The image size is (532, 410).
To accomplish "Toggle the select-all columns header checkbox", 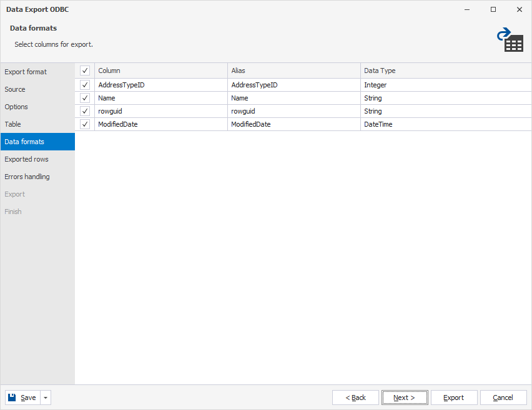I will 85,71.
